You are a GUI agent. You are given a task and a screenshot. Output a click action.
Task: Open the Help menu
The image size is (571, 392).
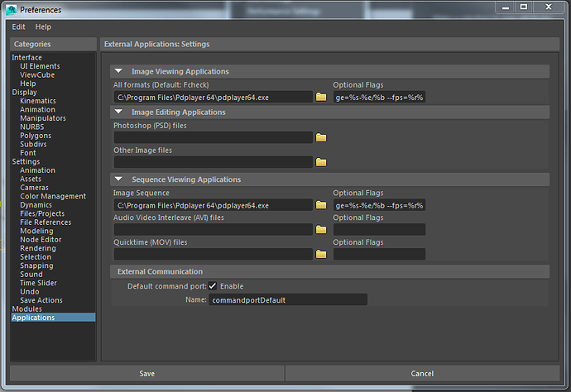point(43,27)
